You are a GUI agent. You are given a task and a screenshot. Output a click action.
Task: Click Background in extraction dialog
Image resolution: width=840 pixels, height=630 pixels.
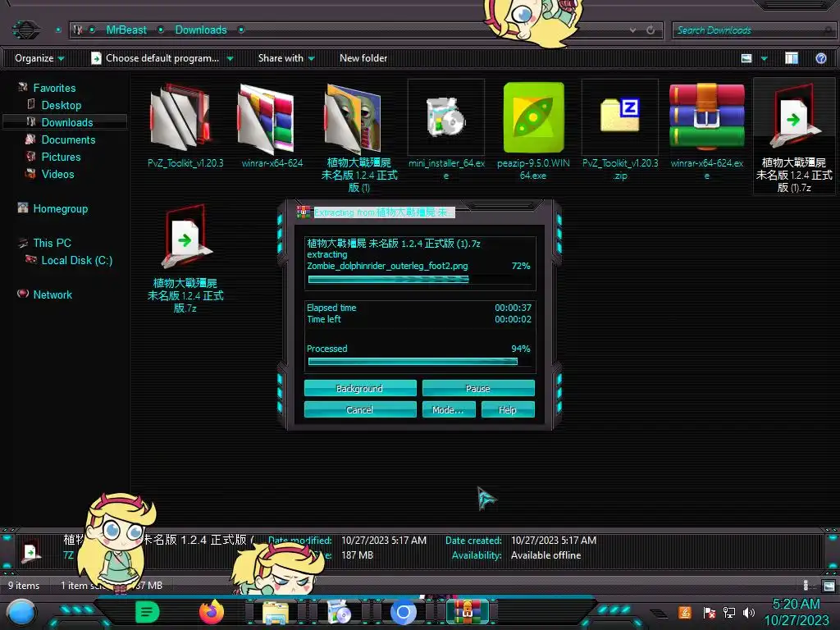tap(360, 388)
